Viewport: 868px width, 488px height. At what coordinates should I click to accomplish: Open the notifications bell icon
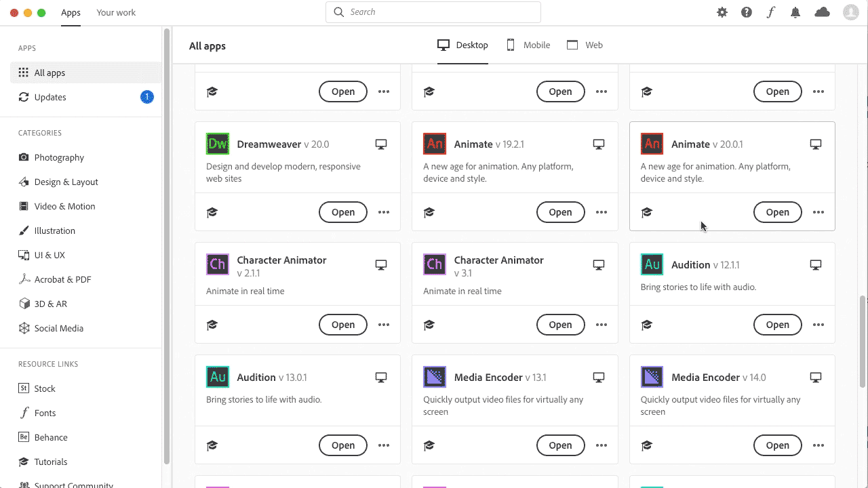(x=795, y=12)
